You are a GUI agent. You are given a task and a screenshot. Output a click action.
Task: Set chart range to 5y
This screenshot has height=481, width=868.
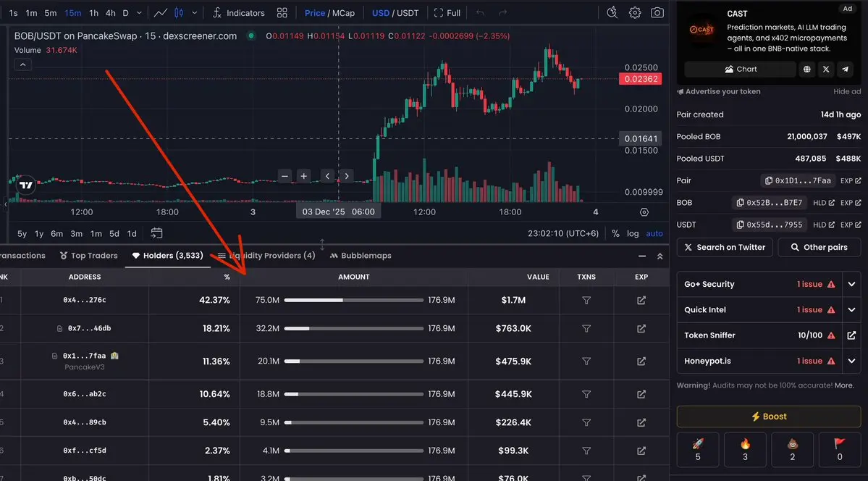[22, 234]
